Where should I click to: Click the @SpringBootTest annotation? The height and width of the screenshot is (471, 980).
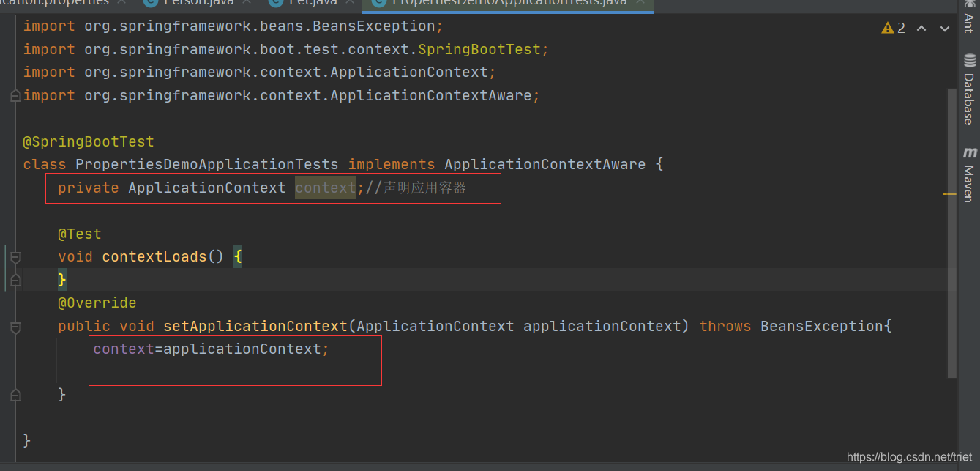click(x=89, y=141)
